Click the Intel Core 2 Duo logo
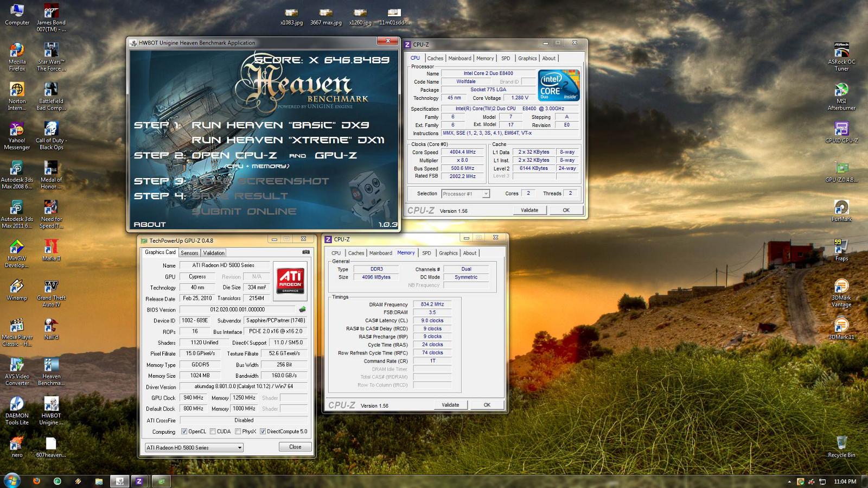Image resolution: width=868 pixels, height=488 pixels. [559, 85]
